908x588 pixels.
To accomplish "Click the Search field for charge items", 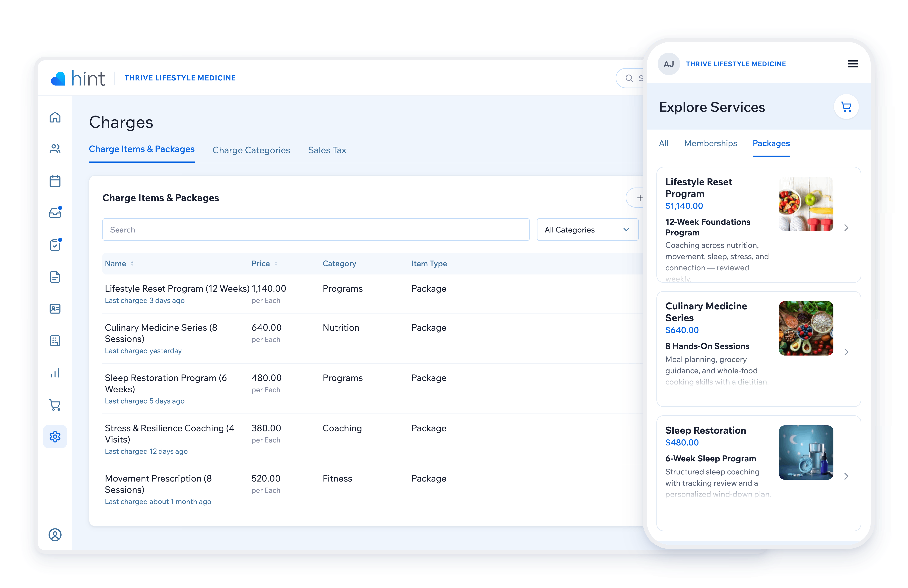I will (x=316, y=230).
